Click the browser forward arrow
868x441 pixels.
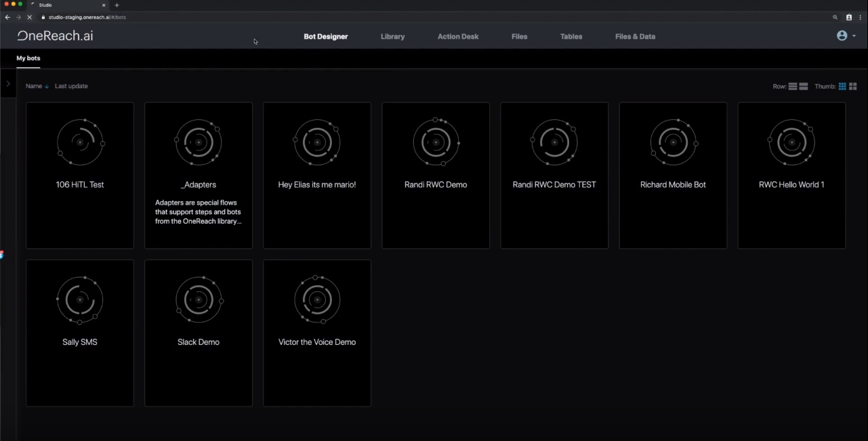coord(18,17)
